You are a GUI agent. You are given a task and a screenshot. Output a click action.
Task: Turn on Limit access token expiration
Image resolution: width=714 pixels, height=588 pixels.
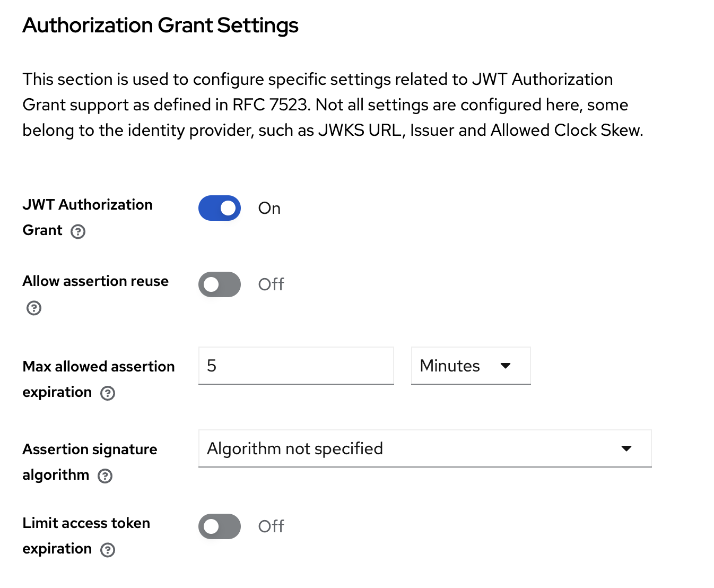pos(219,526)
